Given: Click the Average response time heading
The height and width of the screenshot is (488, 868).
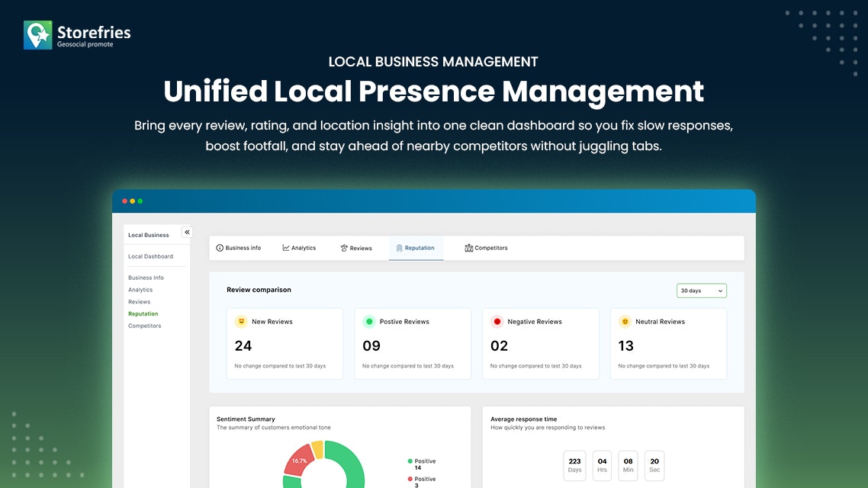Looking at the screenshot, I should coord(524,419).
